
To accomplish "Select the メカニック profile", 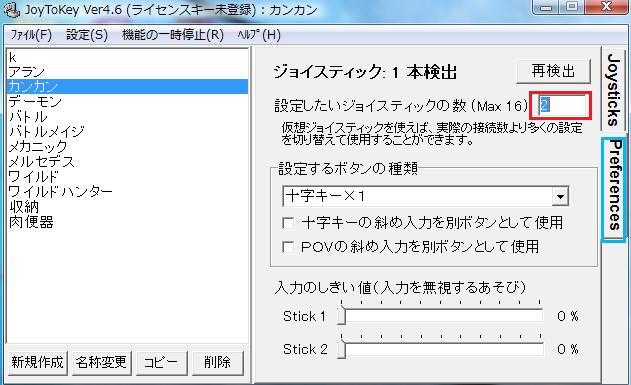I will [128, 146].
